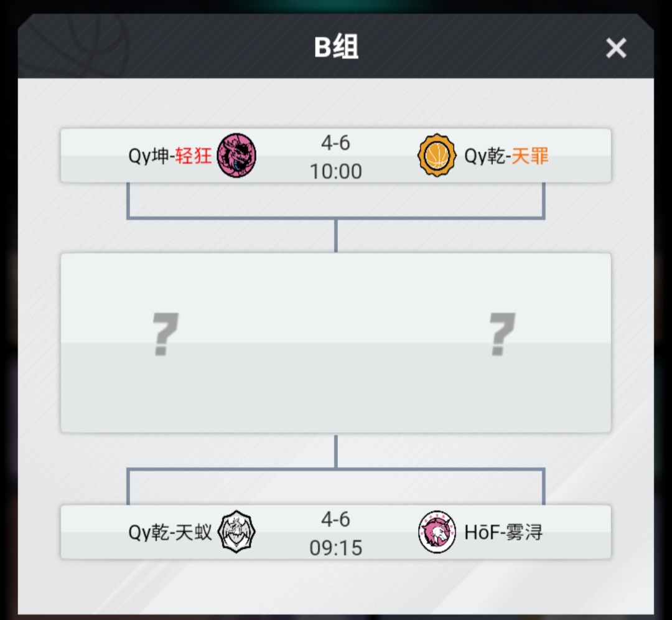
Task: Click the 10:00 match time
Action: [x=335, y=171]
